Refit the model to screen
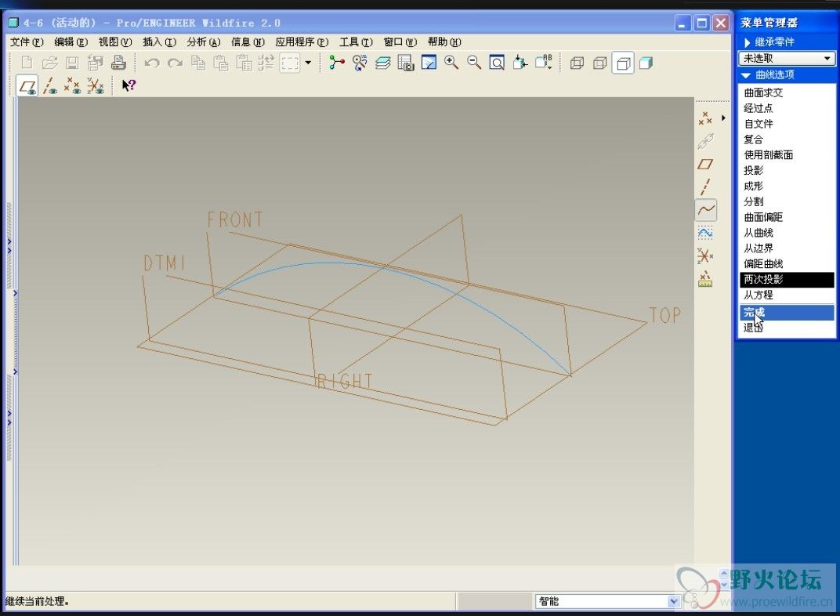The image size is (840, 616). 497,63
